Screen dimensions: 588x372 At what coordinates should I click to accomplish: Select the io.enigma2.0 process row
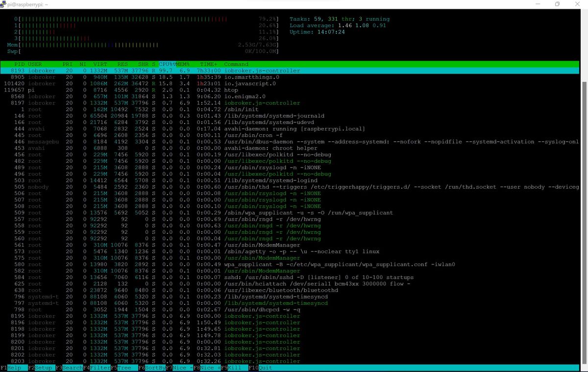[290, 97]
